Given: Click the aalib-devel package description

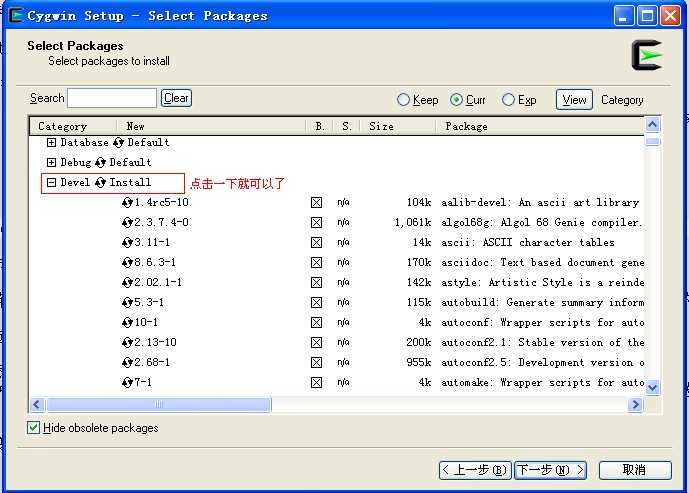Looking at the screenshot, I should coord(540,203).
